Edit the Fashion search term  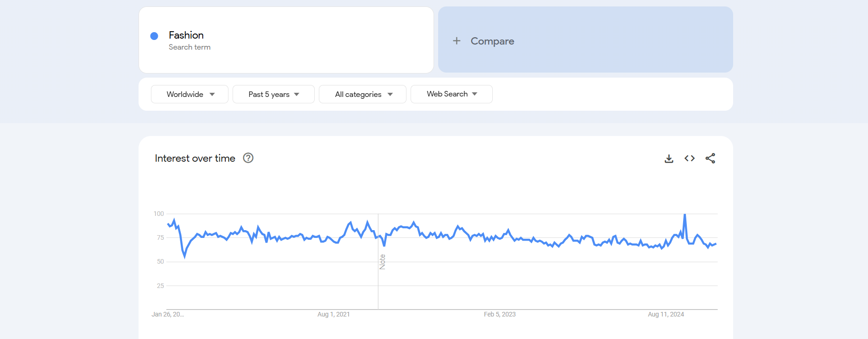click(186, 35)
